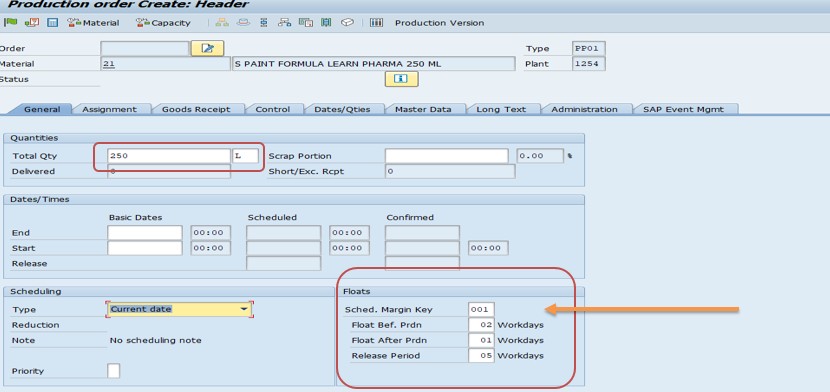Click the material description field

tap(374, 64)
